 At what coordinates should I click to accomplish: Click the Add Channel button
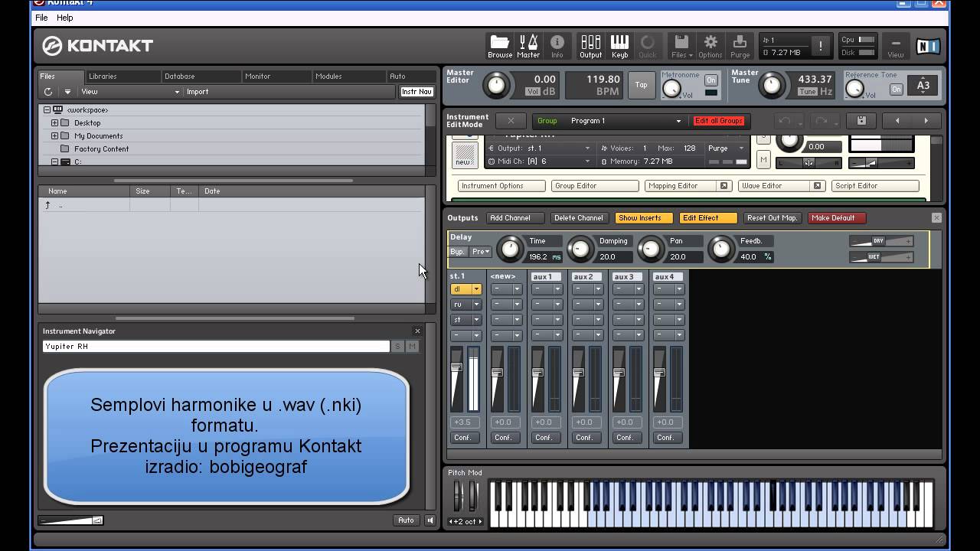point(514,218)
